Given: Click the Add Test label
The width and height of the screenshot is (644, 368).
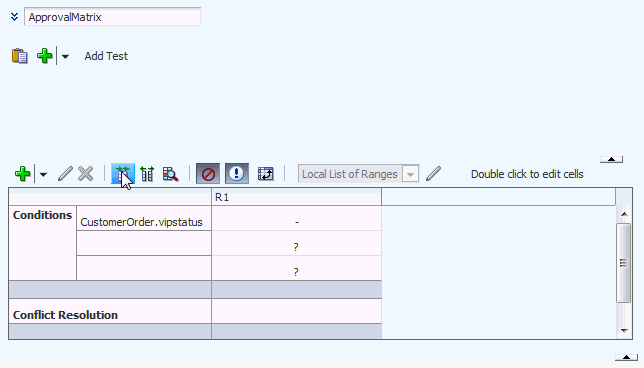Looking at the screenshot, I should (x=106, y=56).
